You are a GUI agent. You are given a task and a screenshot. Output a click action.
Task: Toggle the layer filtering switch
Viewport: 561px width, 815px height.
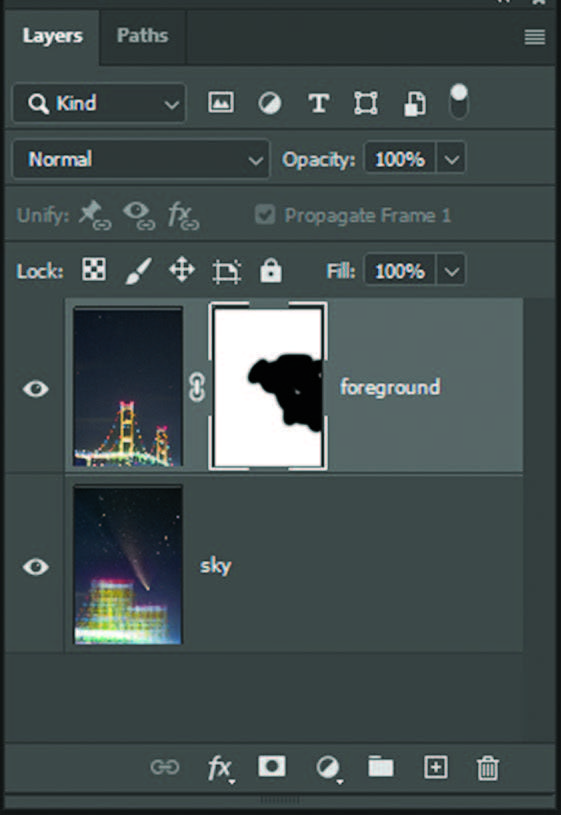tap(459, 102)
